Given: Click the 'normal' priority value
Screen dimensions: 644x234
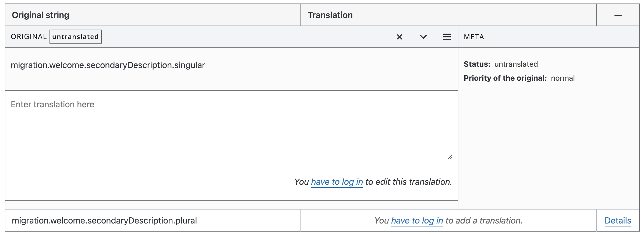Looking at the screenshot, I should 563,78.
